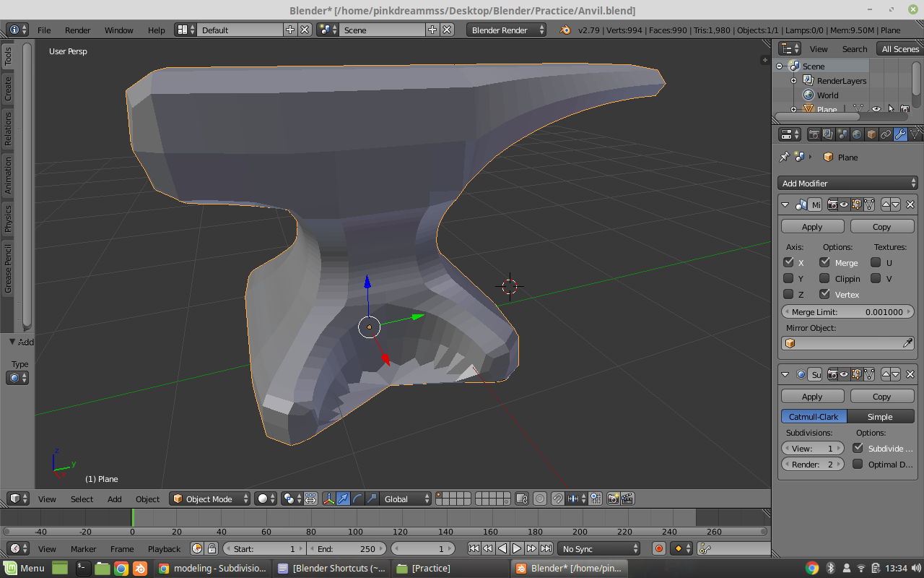924x578 pixels.
Task: Open the Constraints properties tab chain icon
Action: pyautogui.click(x=886, y=134)
